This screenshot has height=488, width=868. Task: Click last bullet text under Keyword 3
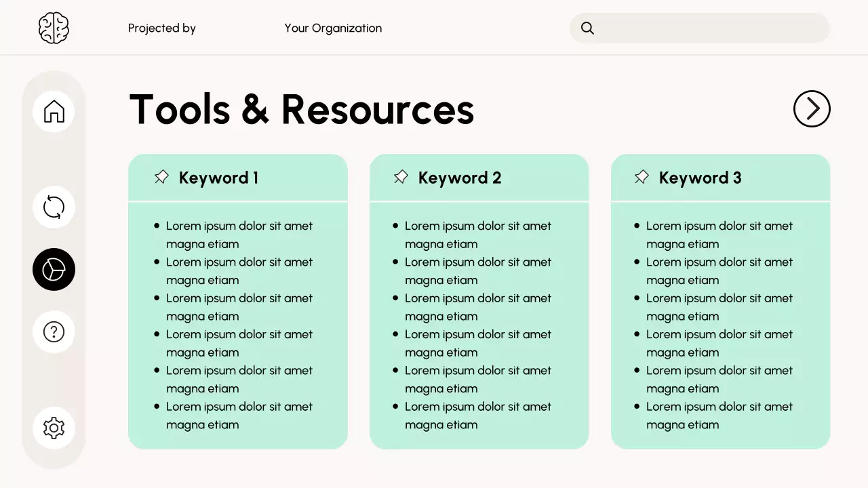[x=719, y=415]
